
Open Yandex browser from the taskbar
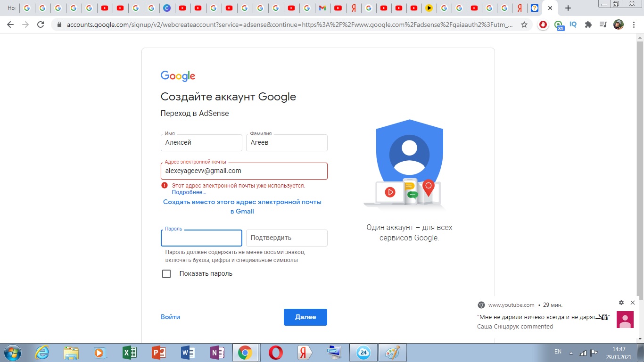pos(305,353)
